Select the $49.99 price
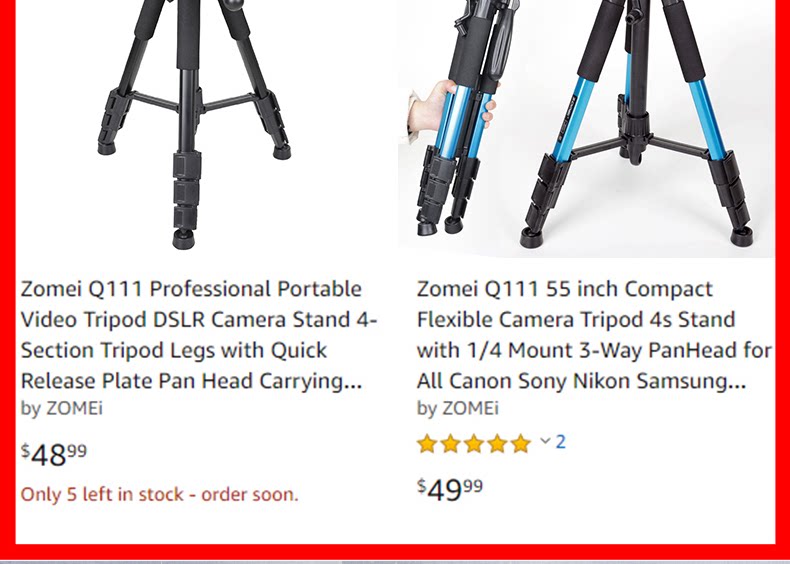The height and width of the screenshot is (564, 790). (450, 489)
